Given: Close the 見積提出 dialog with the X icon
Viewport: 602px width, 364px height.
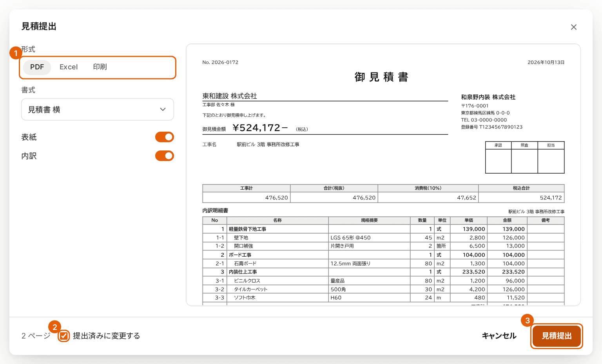Looking at the screenshot, I should (574, 27).
